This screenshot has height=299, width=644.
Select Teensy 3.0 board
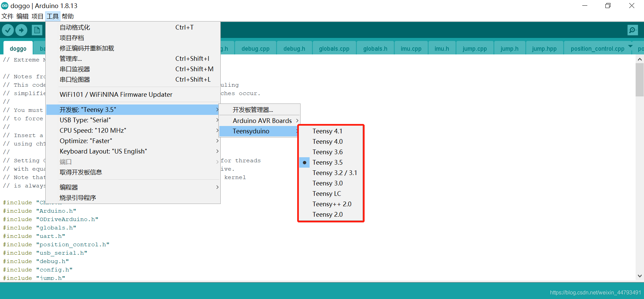click(x=331, y=183)
